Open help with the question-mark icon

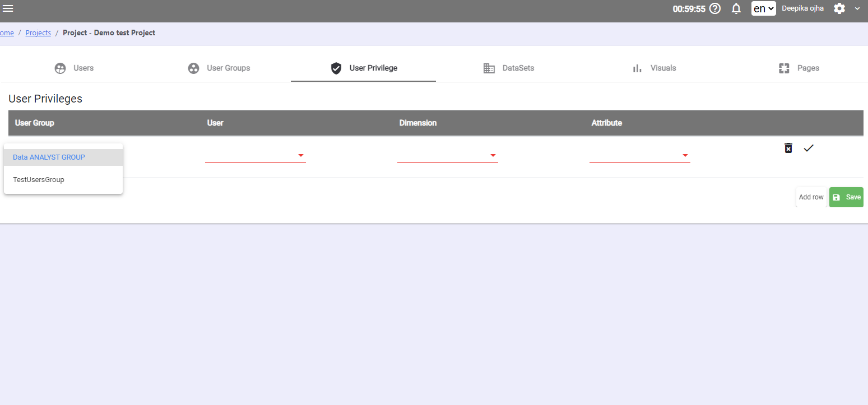pyautogui.click(x=715, y=8)
